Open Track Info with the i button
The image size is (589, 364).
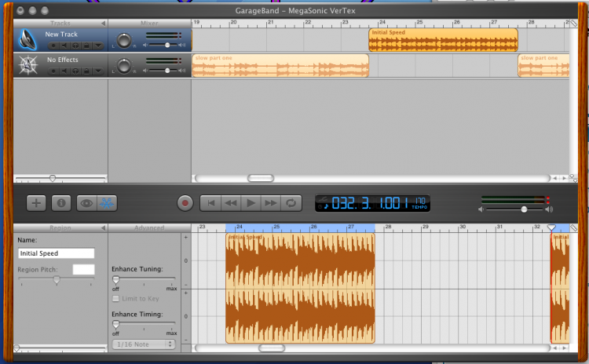point(61,203)
